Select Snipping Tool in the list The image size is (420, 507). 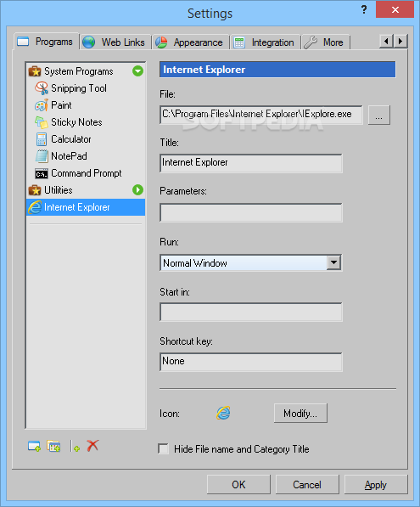click(79, 88)
